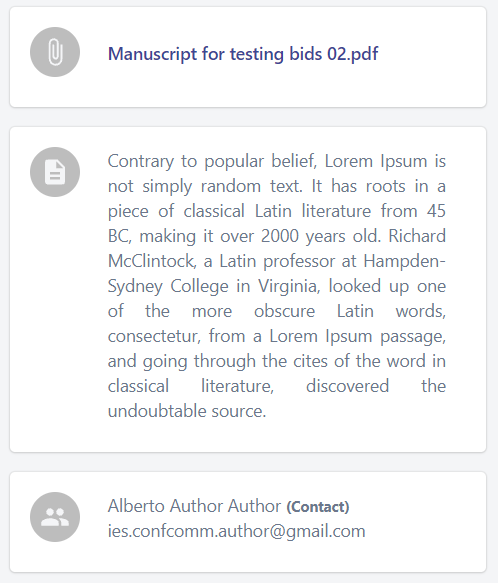Click the author name Alberto Author Author
This screenshot has height=583, width=498.
[195, 506]
